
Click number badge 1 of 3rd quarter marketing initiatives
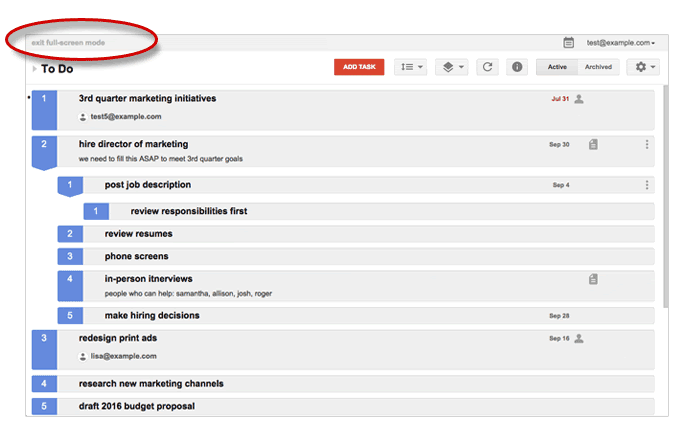coord(44,110)
